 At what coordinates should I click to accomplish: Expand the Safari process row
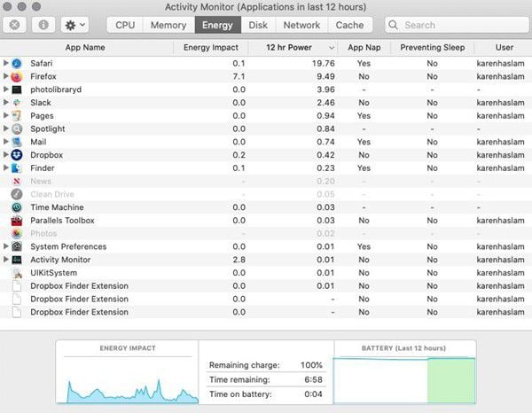(6, 64)
